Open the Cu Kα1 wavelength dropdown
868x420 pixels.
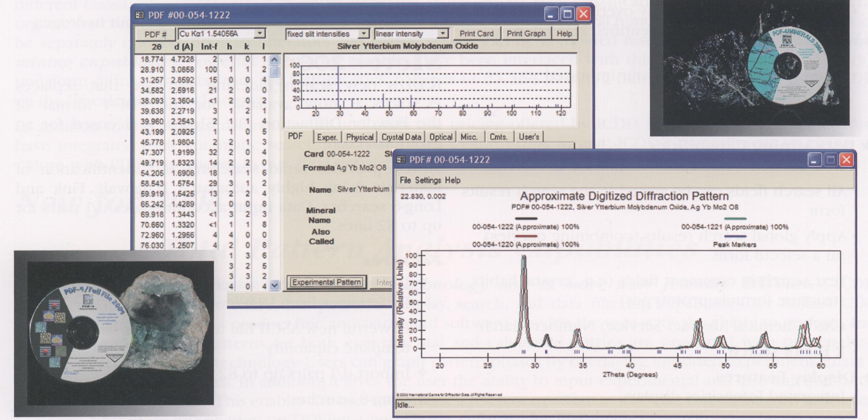(259, 33)
